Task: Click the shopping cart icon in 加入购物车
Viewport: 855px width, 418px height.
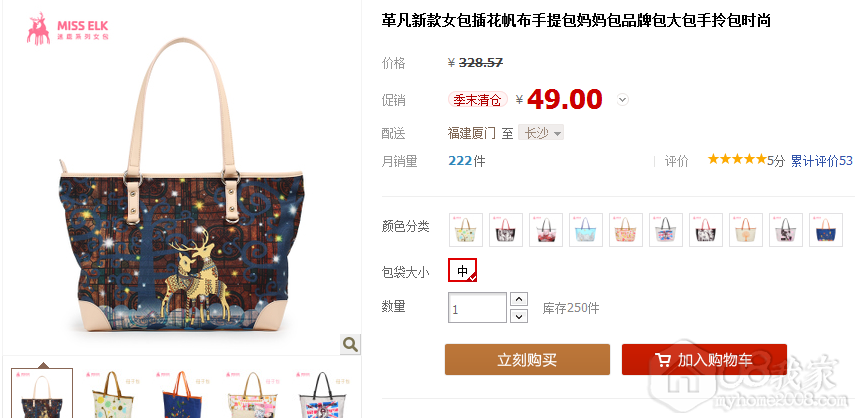Action: (x=663, y=360)
